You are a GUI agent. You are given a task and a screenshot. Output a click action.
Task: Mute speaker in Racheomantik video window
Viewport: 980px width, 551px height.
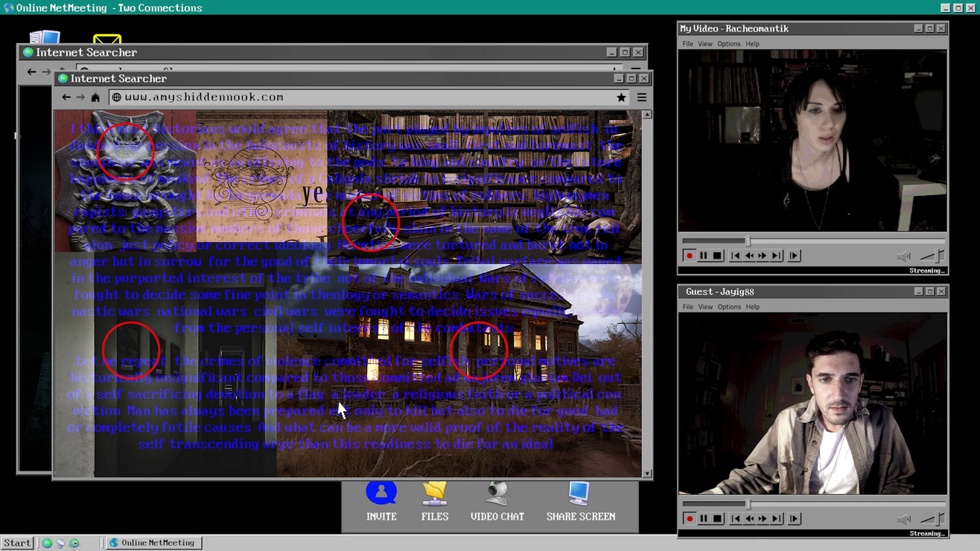pyautogui.click(x=903, y=256)
